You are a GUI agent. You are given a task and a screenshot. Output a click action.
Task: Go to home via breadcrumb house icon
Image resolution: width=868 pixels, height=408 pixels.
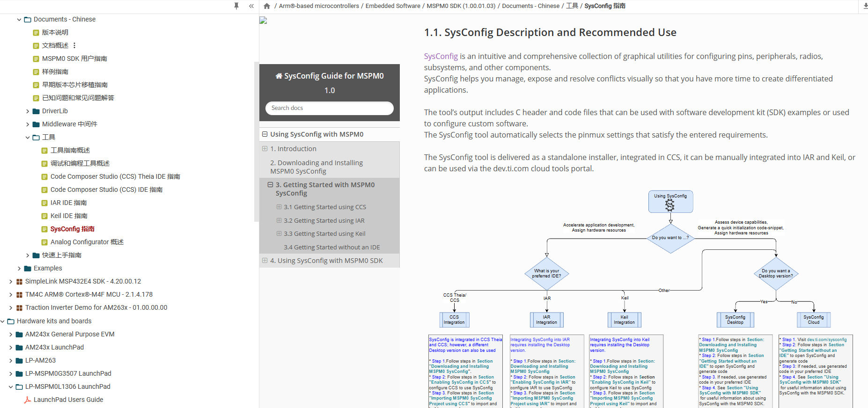[x=267, y=6]
